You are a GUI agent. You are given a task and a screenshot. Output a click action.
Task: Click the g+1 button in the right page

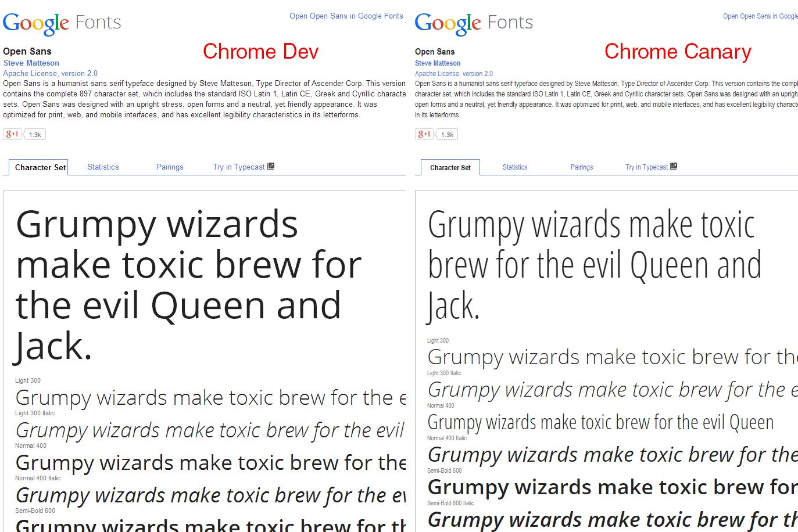[424, 134]
